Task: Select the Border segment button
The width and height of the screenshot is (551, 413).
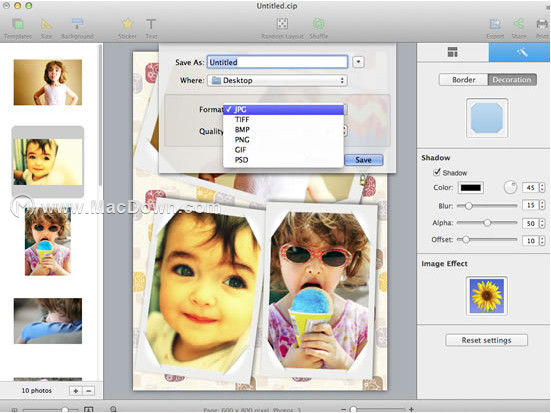Action: tap(464, 80)
